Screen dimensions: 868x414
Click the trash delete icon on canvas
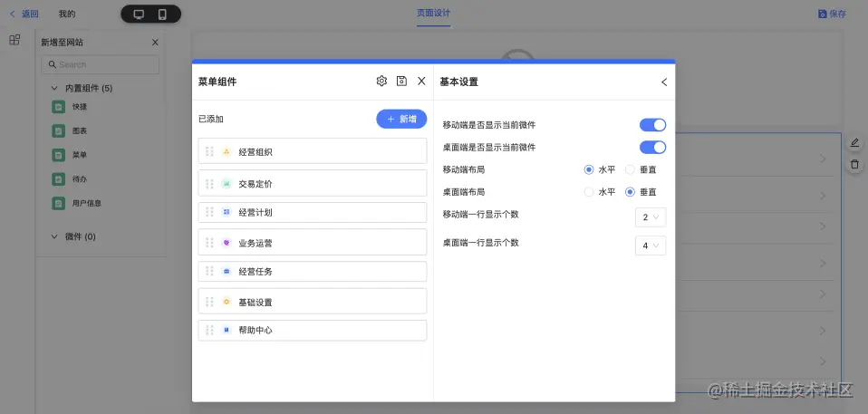(854, 164)
